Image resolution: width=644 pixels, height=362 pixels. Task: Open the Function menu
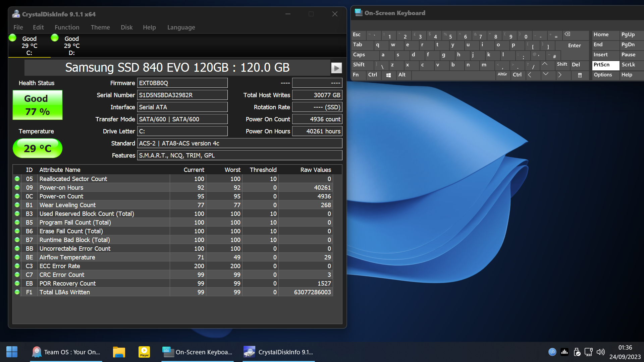click(67, 27)
